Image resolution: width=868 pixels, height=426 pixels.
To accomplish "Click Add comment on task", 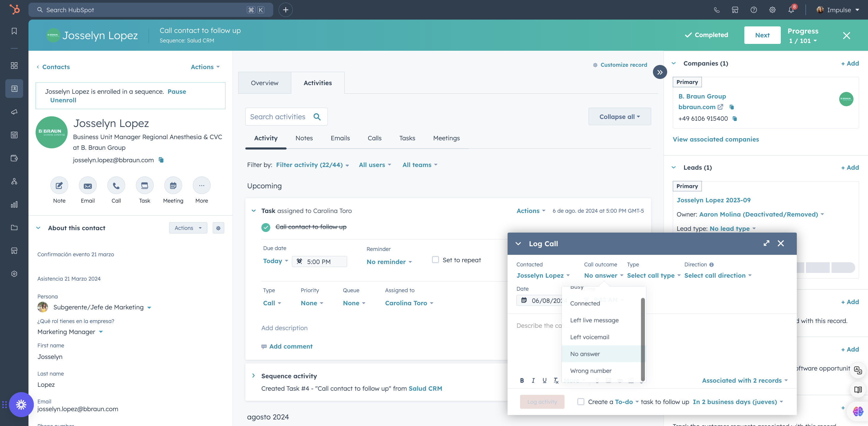I will pos(287,346).
